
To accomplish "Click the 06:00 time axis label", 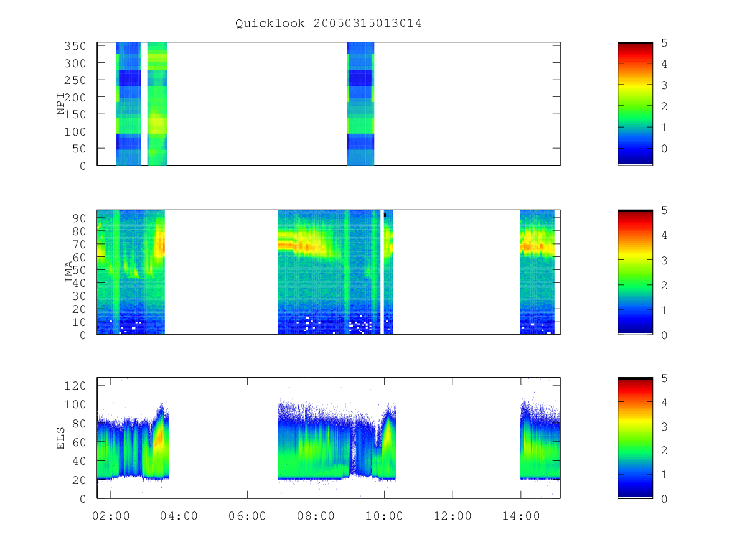I will [x=248, y=515].
